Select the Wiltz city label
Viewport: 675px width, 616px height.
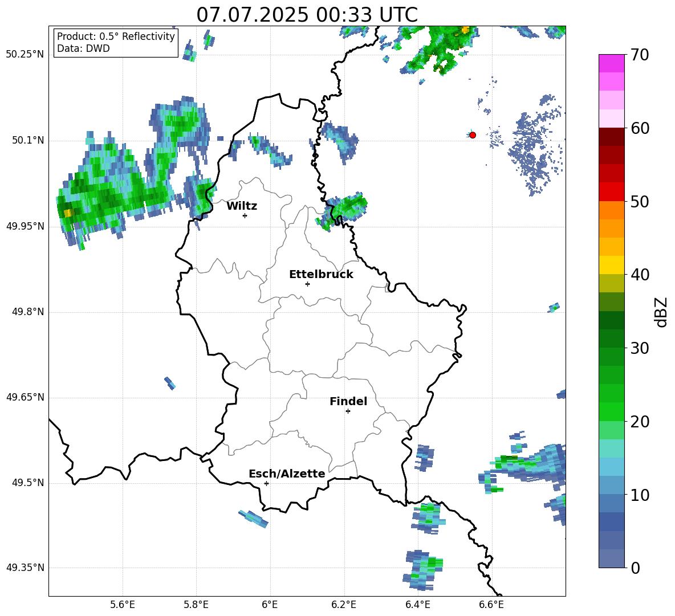click(x=242, y=206)
